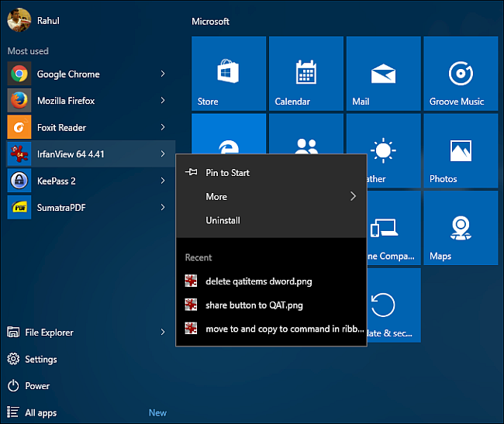Open the Calendar tile
Screen dimensions: 504x424
pyautogui.click(x=306, y=74)
